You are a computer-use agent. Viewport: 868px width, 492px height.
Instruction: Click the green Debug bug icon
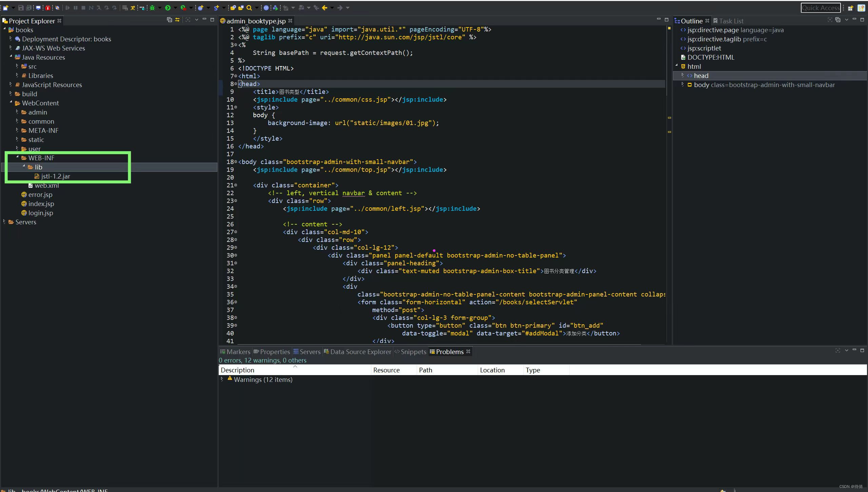pyautogui.click(x=152, y=7)
